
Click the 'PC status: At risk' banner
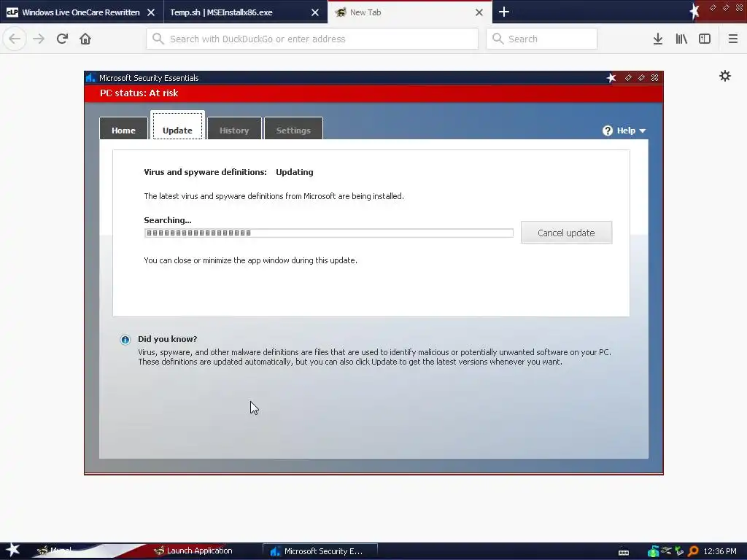(x=373, y=93)
